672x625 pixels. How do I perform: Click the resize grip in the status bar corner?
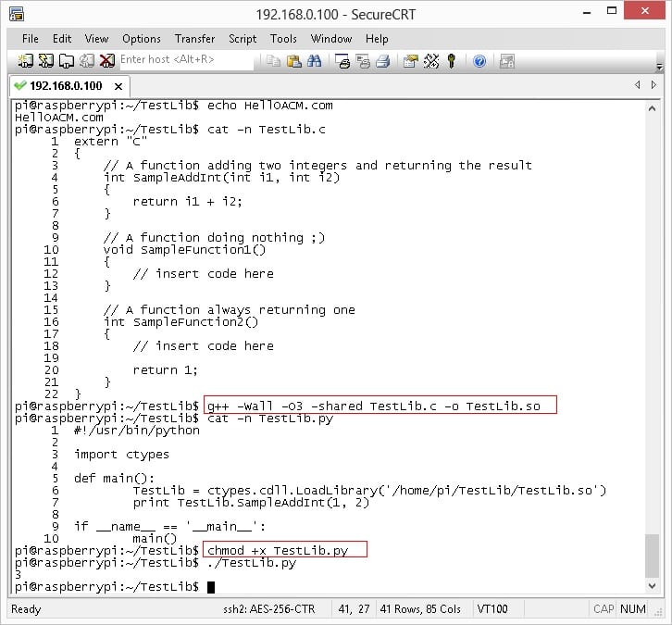point(658,613)
